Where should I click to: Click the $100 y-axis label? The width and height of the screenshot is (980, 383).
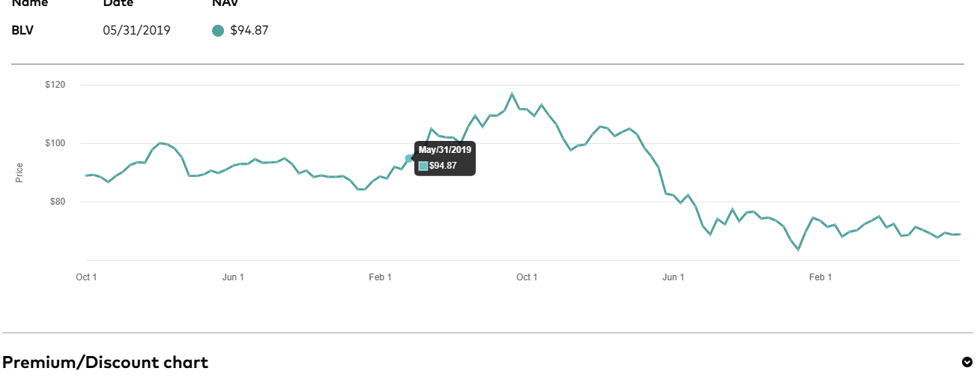click(x=55, y=143)
